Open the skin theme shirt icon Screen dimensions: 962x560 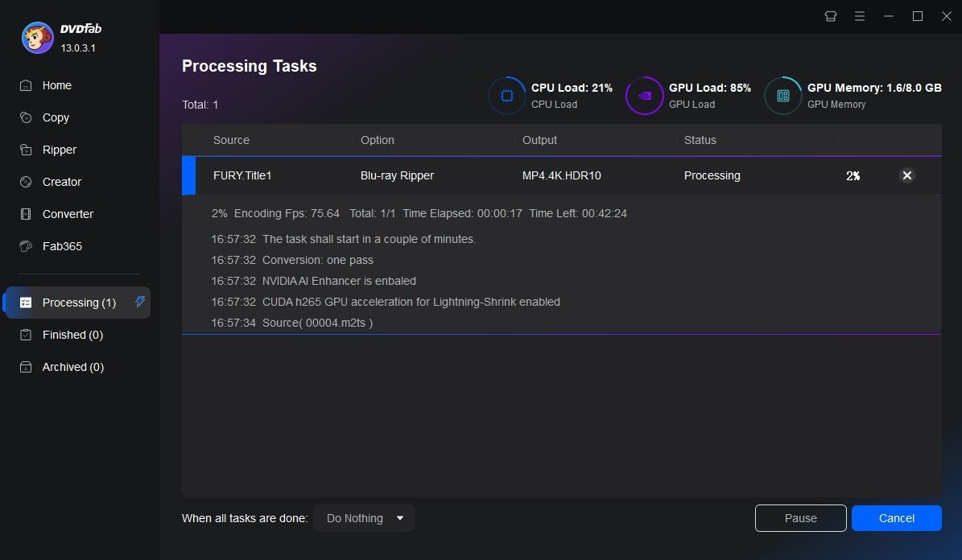pos(831,16)
